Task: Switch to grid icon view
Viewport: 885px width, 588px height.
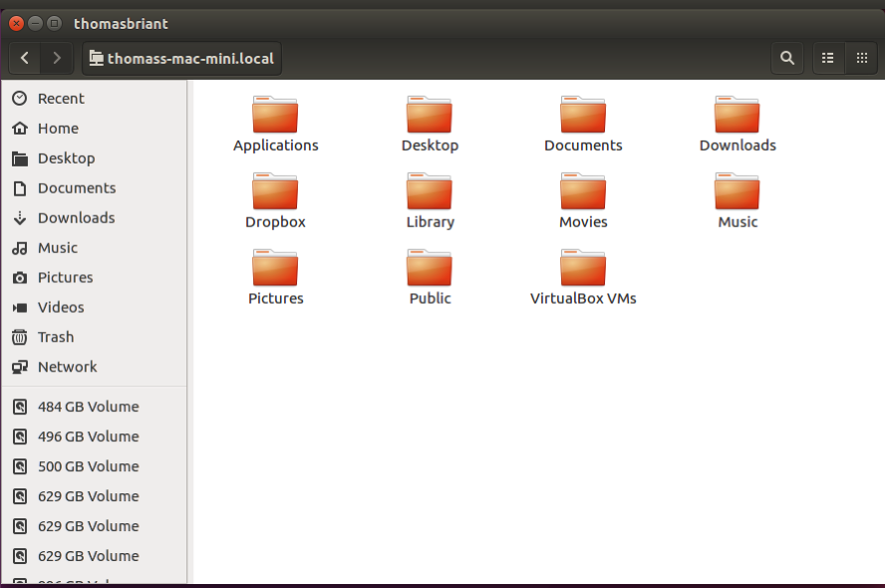Action: pyautogui.click(x=861, y=58)
